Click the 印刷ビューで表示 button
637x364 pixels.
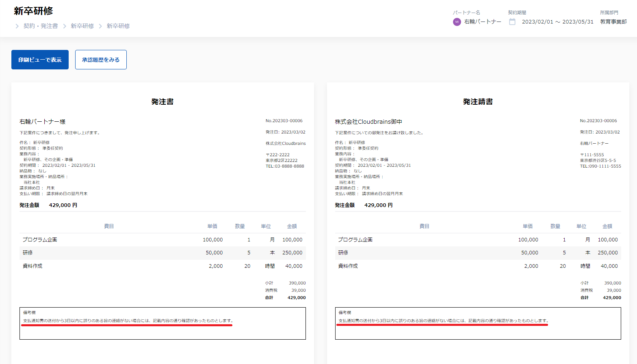40,60
